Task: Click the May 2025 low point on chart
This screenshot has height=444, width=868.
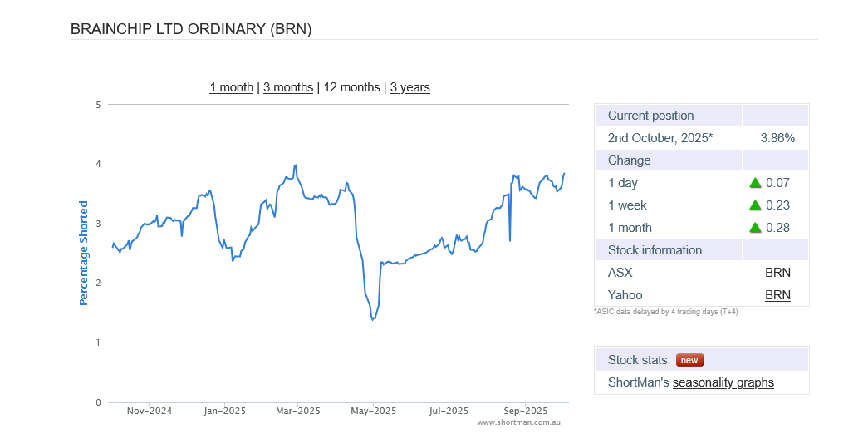Action: coord(372,320)
